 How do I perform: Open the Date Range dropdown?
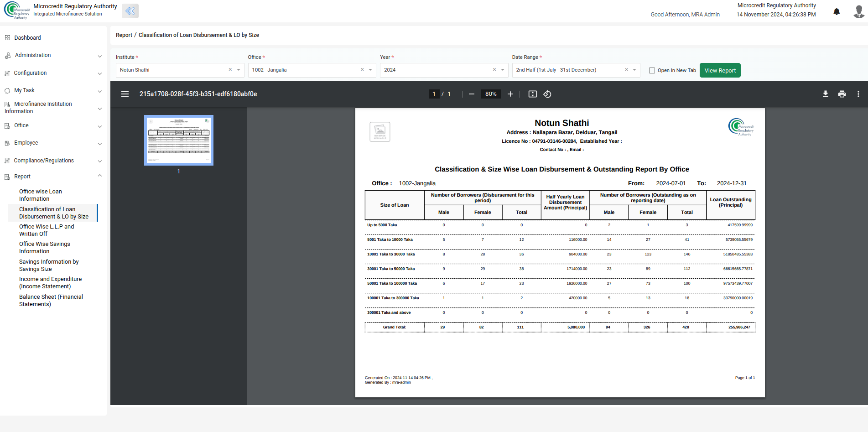pos(634,70)
